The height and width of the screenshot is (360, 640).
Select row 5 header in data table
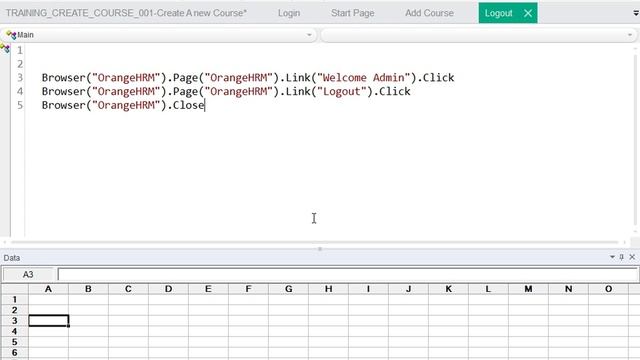[15, 342]
